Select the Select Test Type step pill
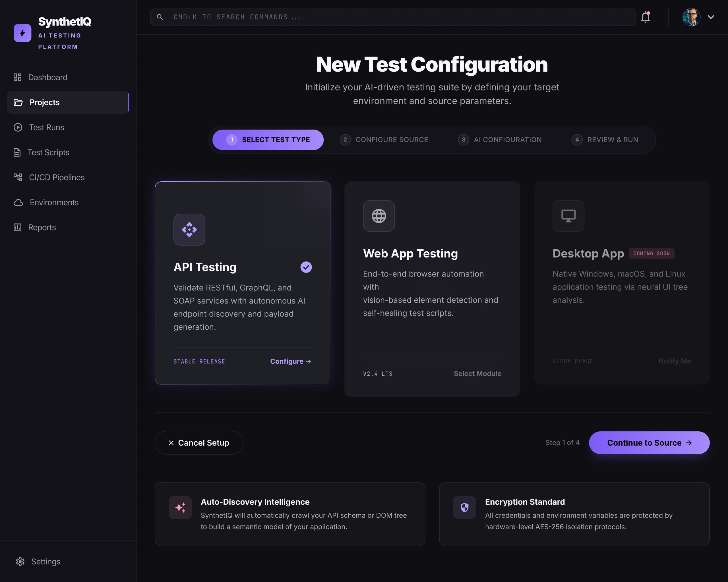 tap(267, 139)
